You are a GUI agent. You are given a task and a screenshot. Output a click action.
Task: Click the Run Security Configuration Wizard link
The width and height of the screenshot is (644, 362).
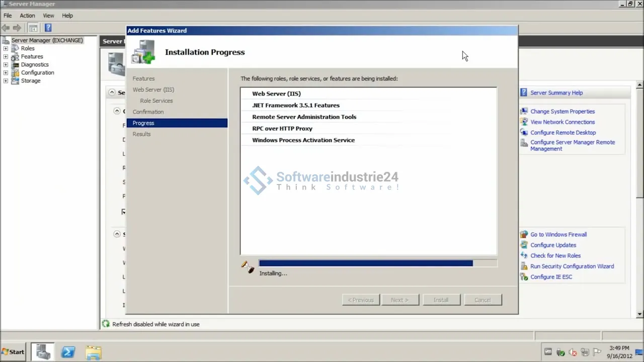click(x=572, y=266)
